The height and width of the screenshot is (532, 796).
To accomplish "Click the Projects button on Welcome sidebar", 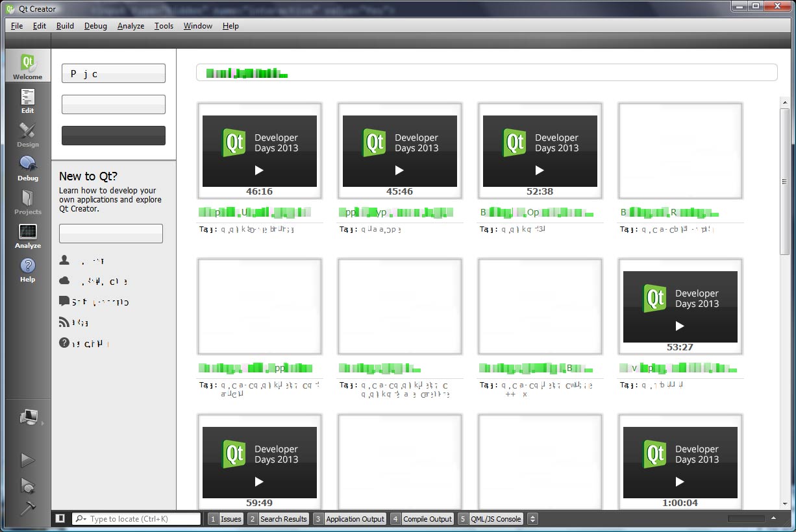I will tap(114, 73).
